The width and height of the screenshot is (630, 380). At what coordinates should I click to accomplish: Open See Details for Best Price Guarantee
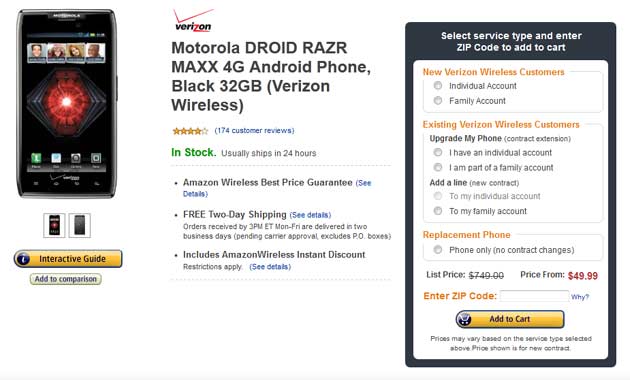point(277,188)
